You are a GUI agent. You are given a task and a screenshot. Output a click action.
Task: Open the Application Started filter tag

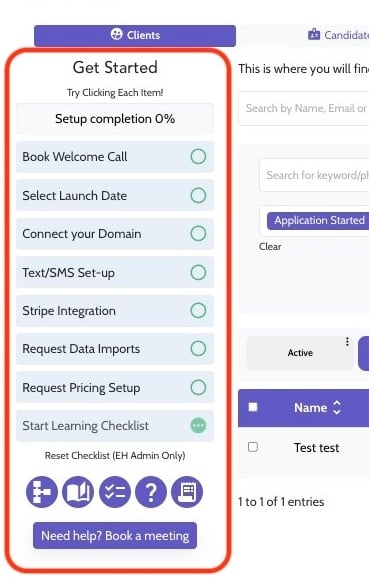coord(319,220)
